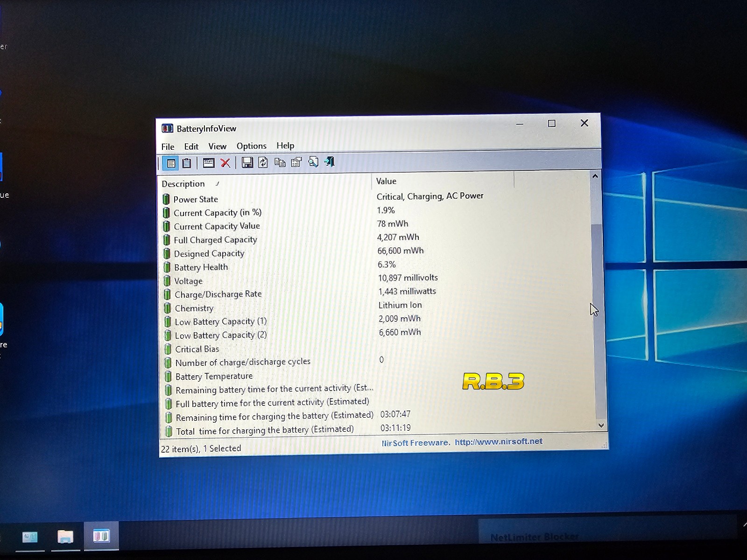Viewport: 747px width, 560px height.
Task: Click the '10,897 millivolts' value
Action: coord(408,278)
